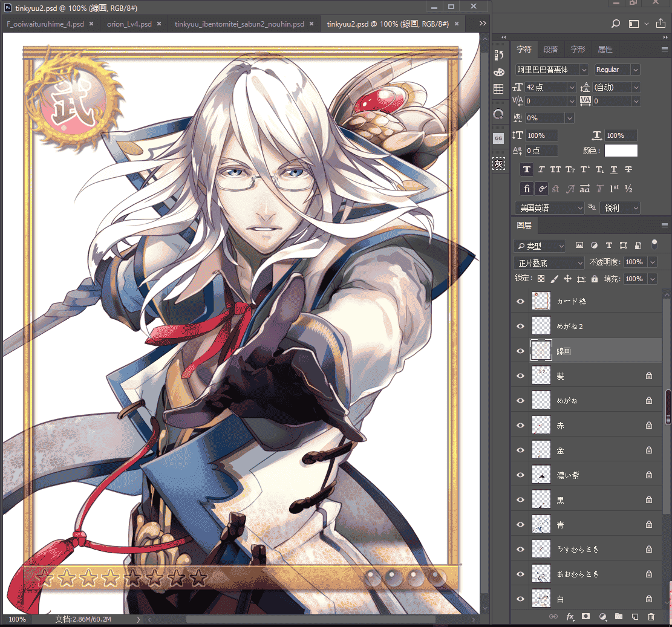The height and width of the screenshot is (627, 672).
Task: Delete layer trash icon
Action: click(651, 617)
